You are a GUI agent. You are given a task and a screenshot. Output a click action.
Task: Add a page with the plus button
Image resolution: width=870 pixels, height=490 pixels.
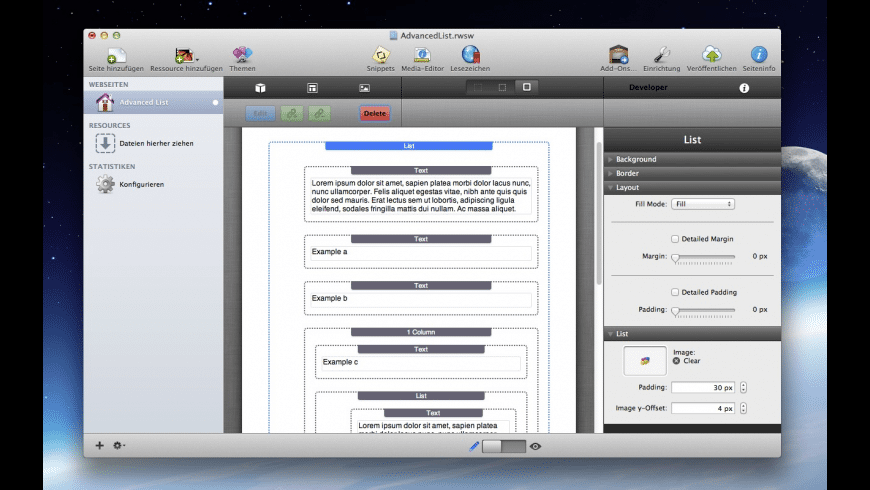coord(99,445)
